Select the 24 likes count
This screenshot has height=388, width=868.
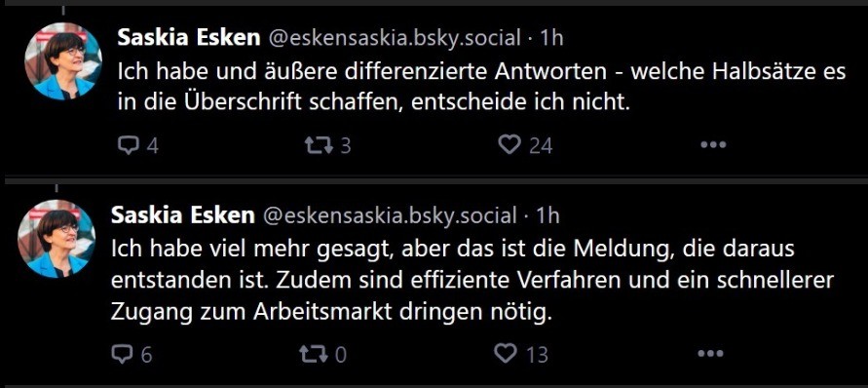tap(541, 146)
